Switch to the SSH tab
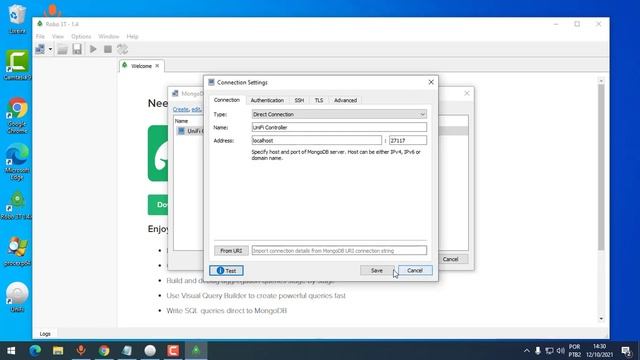640x360 pixels. pos(299,100)
